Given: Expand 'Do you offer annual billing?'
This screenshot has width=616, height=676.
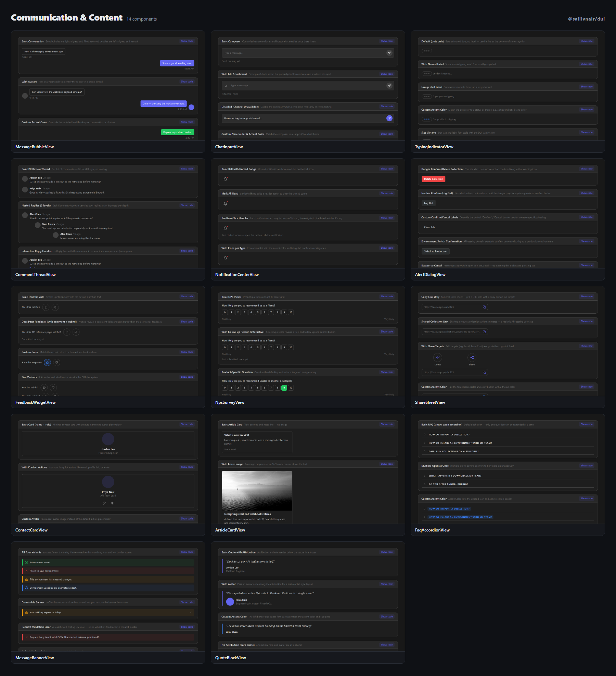Looking at the screenshot, I should click(x=508, y=484).
